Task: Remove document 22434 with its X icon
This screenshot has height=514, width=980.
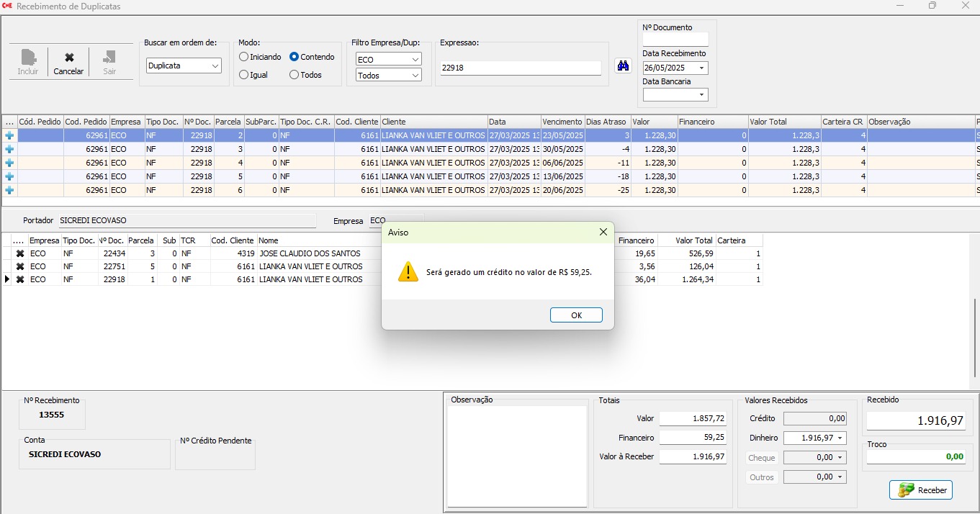Action: click(20, 253)
